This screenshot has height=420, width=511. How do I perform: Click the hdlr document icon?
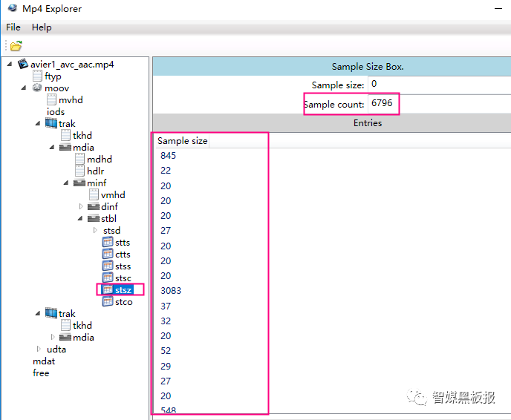pos(80,171)
